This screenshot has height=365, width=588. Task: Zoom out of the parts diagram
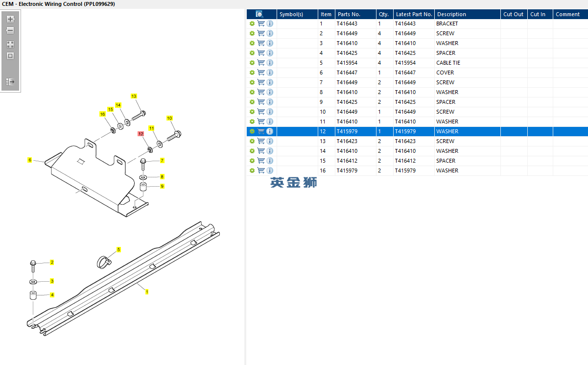[x=10, y=30]
